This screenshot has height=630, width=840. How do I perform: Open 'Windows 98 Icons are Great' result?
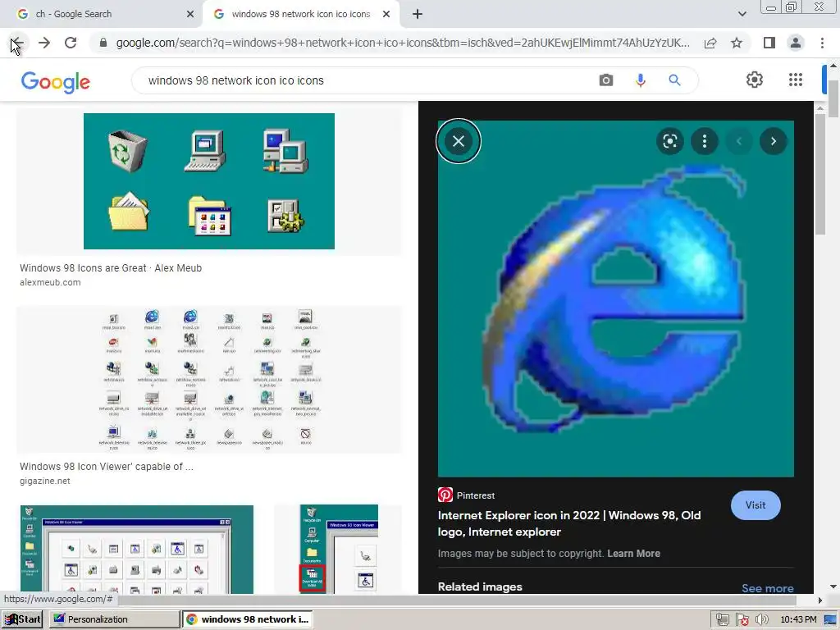(x=111, y=268)
